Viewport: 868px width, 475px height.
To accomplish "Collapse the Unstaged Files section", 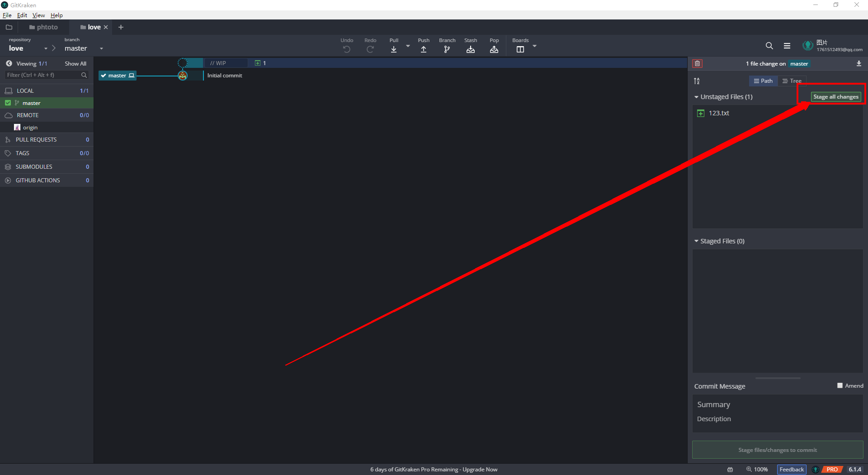I will pyautogui.click(x=697, y=97).
